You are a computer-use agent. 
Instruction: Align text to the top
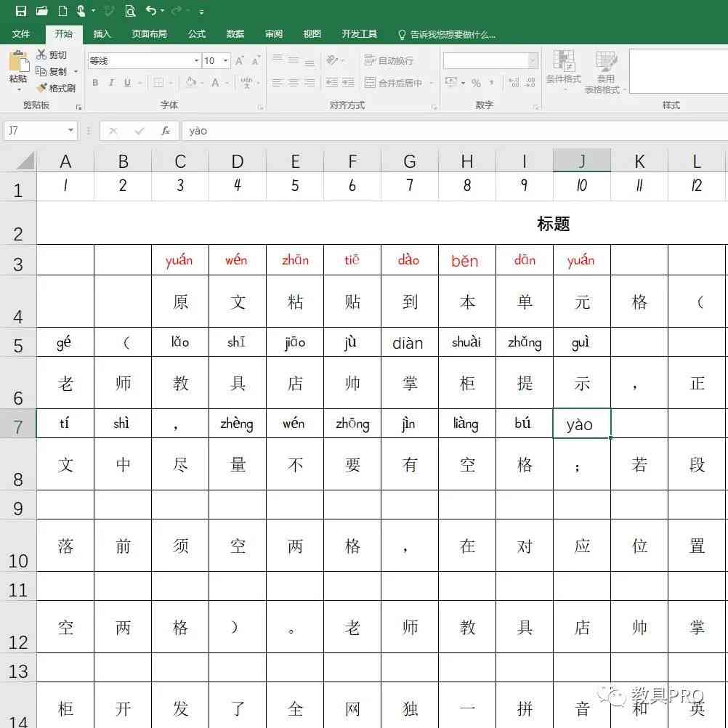coord(278,59)
